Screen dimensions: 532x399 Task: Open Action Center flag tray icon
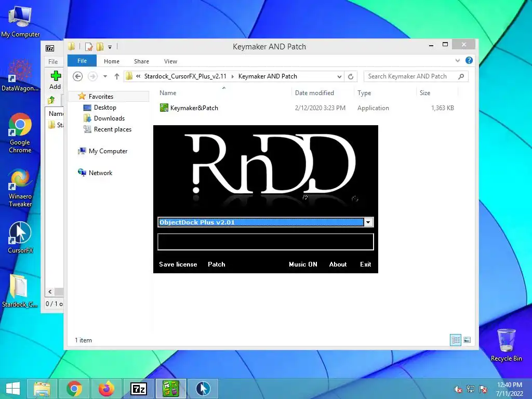coord(483,389)
